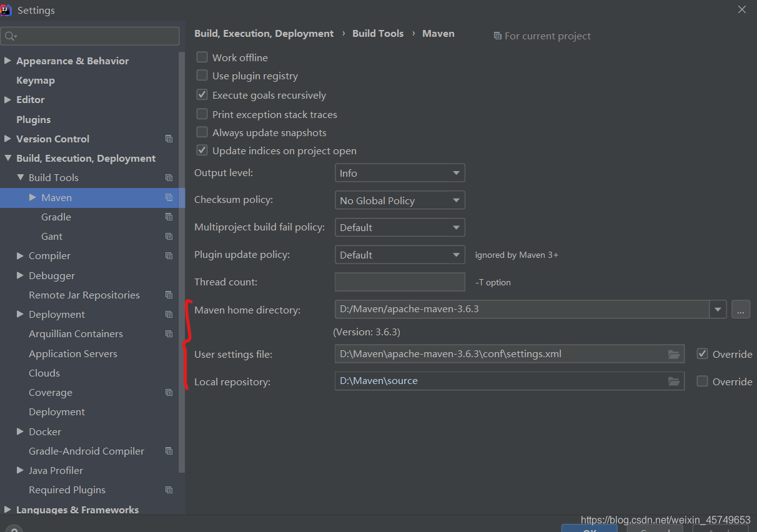Image resolution: width=757 pixels, height=532 pixels.
Task: Collapse Build, Execution, Deployment section
Action: pyautogui.click(x=7, y=158)
